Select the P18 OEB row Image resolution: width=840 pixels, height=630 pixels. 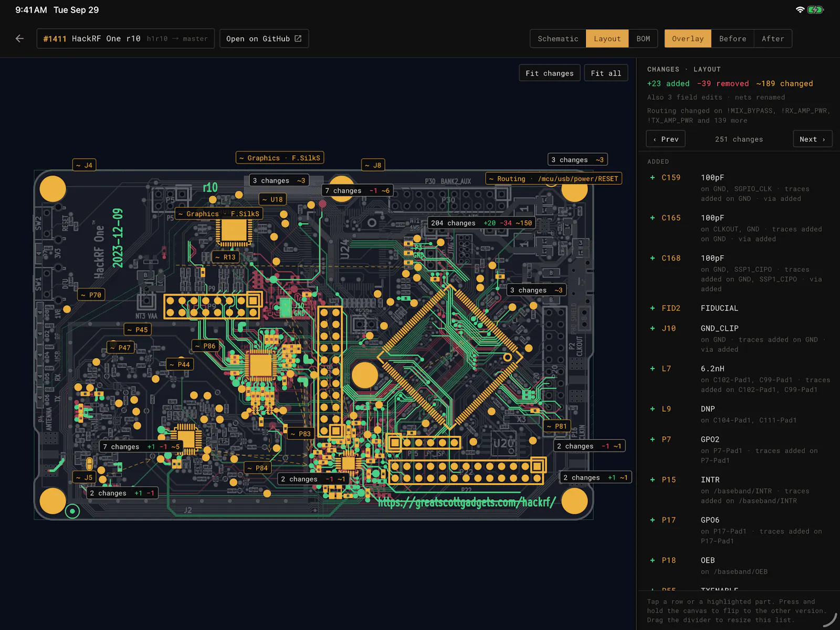738,565
